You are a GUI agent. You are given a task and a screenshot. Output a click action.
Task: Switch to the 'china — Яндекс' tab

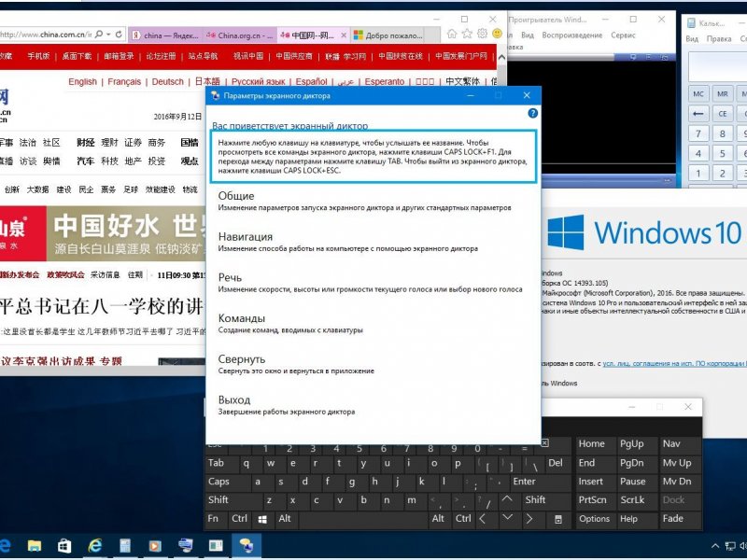pyautogui.click(x=166, y=35)
